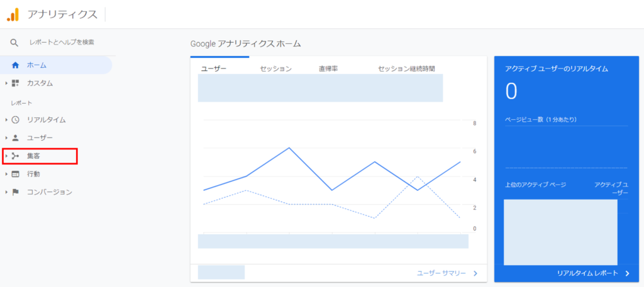Click the 行動 behavior window icon
The width and height of the screenshot is (644, 287).
pyautogui.click(x=15, y=174)
